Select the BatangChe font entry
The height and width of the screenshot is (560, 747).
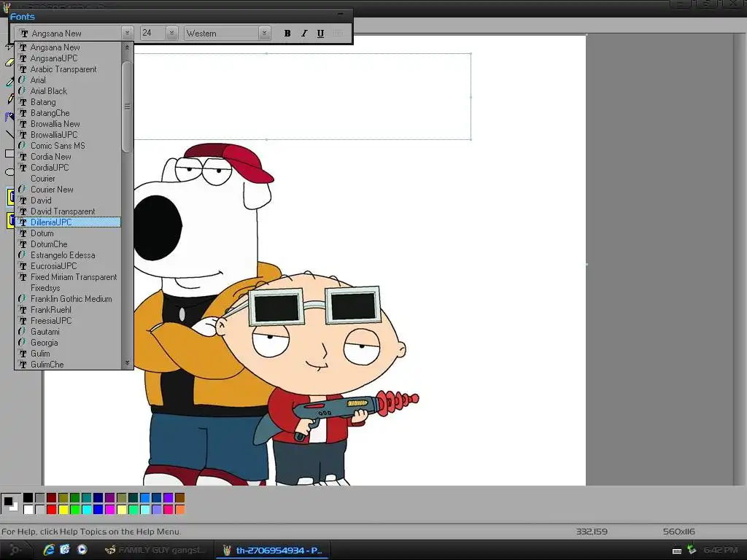click(x=68, y=113)
